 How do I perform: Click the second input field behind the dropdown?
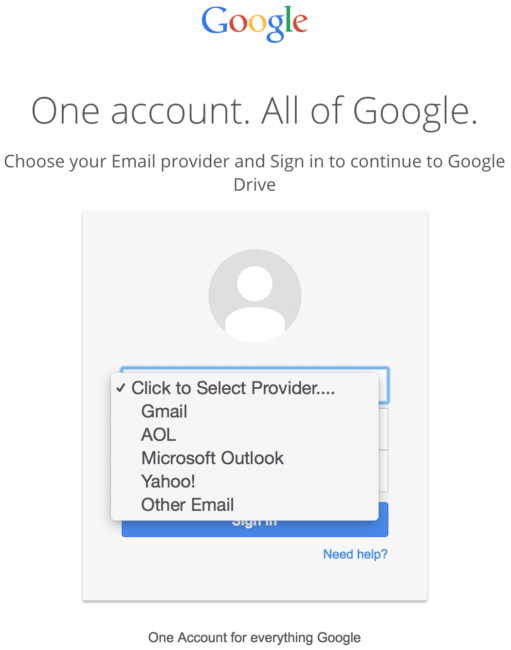click(383, 471)
